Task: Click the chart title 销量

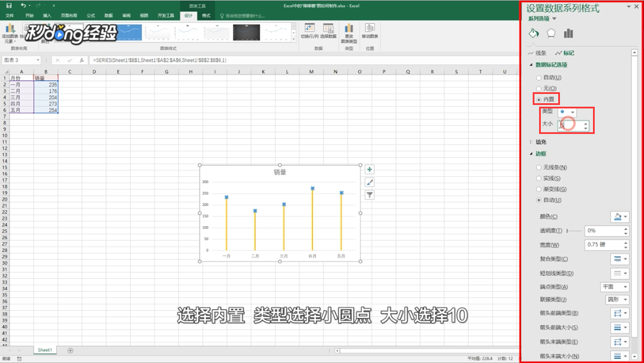Action: click(280, 172)
